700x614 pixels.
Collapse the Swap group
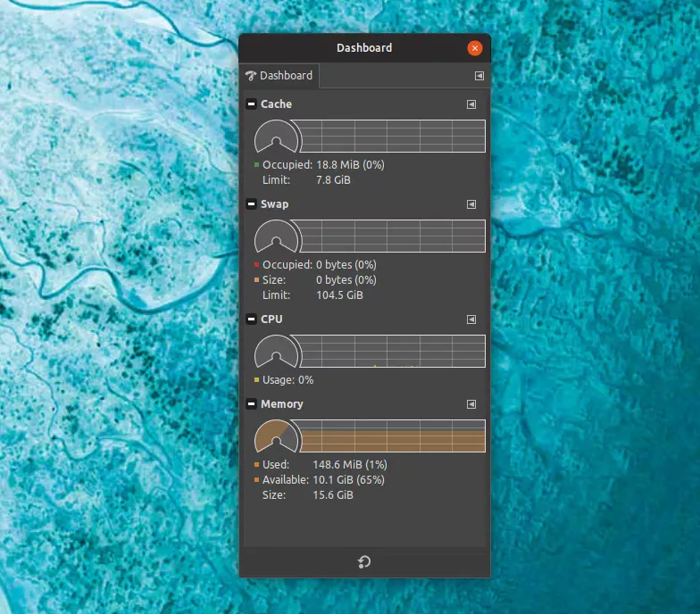(x=252, y=204)
